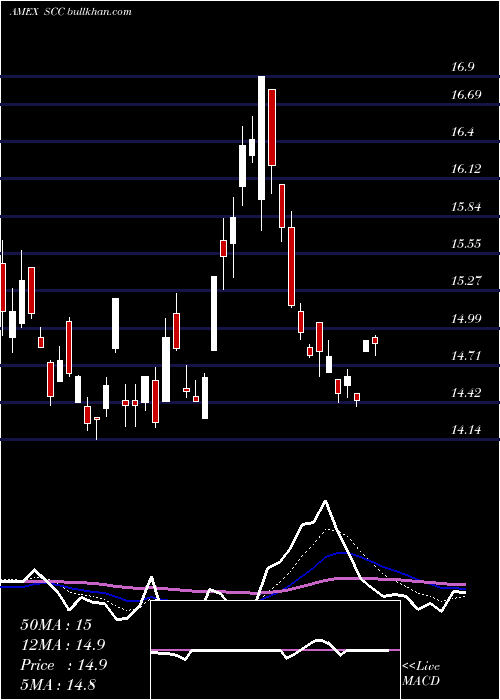Screen dimensions: 500x700
Task: Click the MACD inset chart box
Action: point(275,650)
